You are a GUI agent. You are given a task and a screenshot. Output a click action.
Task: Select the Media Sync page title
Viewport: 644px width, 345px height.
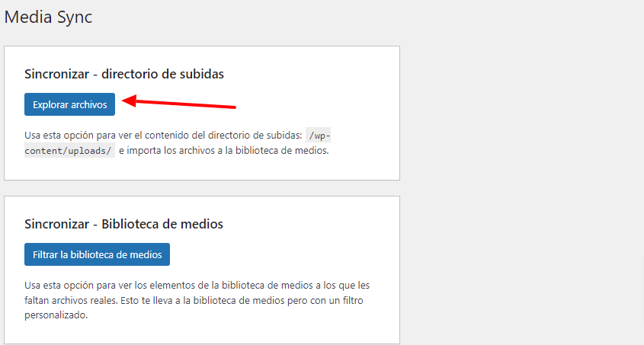[x=48, y=18]
